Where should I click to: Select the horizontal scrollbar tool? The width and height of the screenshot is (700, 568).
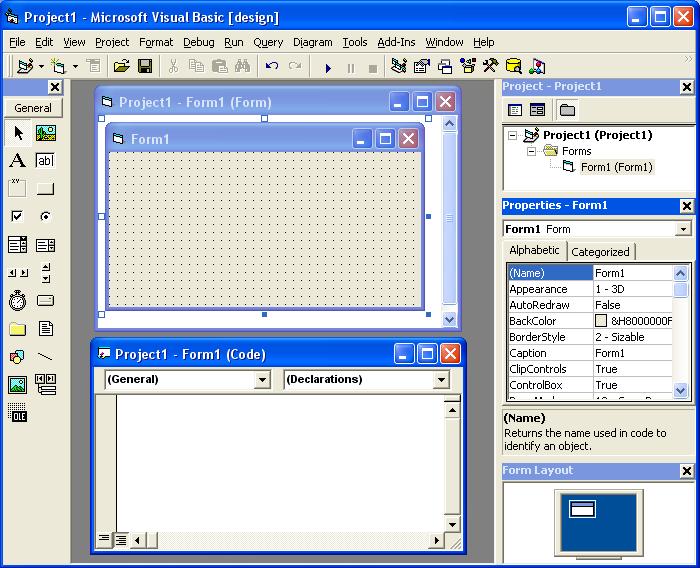[x=18, y=272]
